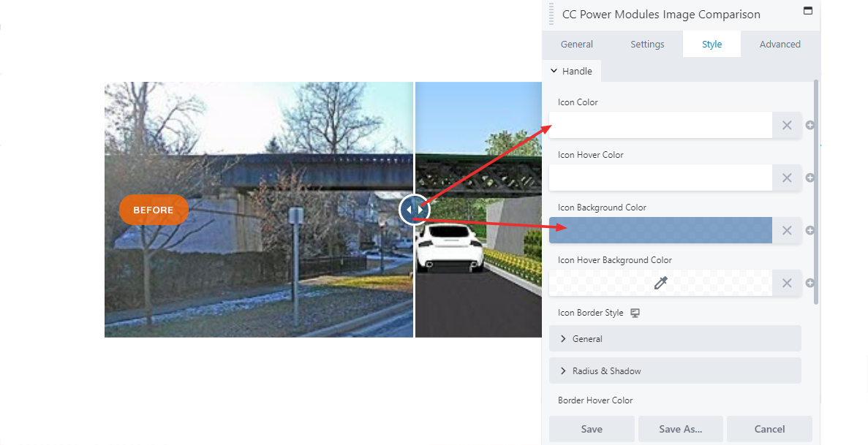Expand the General border section

pos(675,339)
